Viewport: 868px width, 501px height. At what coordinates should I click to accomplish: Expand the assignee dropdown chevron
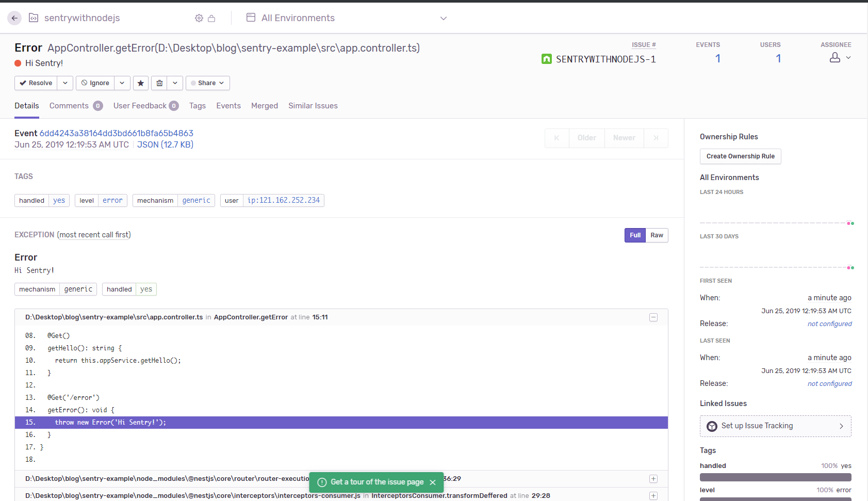pyautogui.click(x=848, y=58)
